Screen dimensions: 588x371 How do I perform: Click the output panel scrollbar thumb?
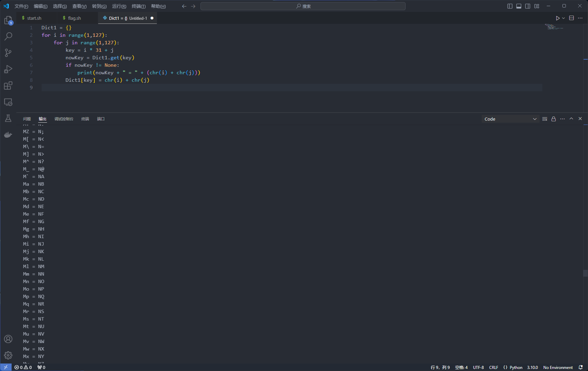(585, 273)
